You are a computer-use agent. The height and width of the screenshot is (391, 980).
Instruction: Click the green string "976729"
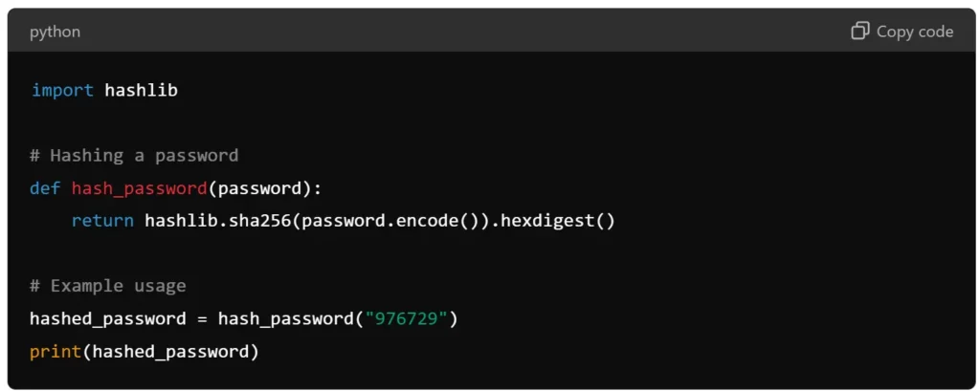point(406,319)
